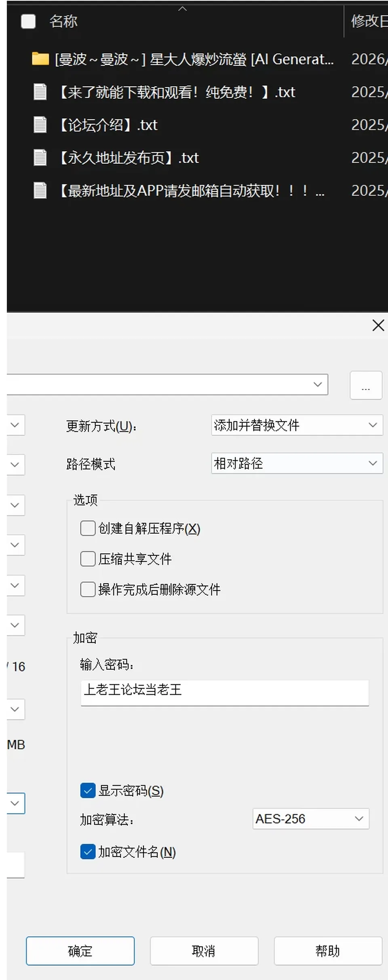Toggle 操作完成后删除源文件 checkbox
388x980 pixels.
(88, 590)
